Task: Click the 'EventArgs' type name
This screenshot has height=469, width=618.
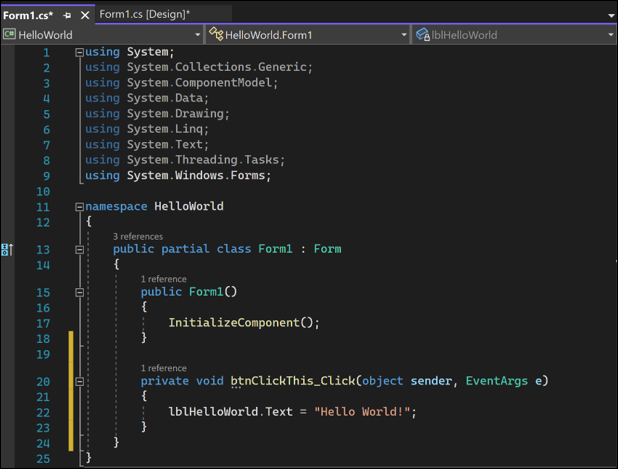Action: click(x=497, y=381)
